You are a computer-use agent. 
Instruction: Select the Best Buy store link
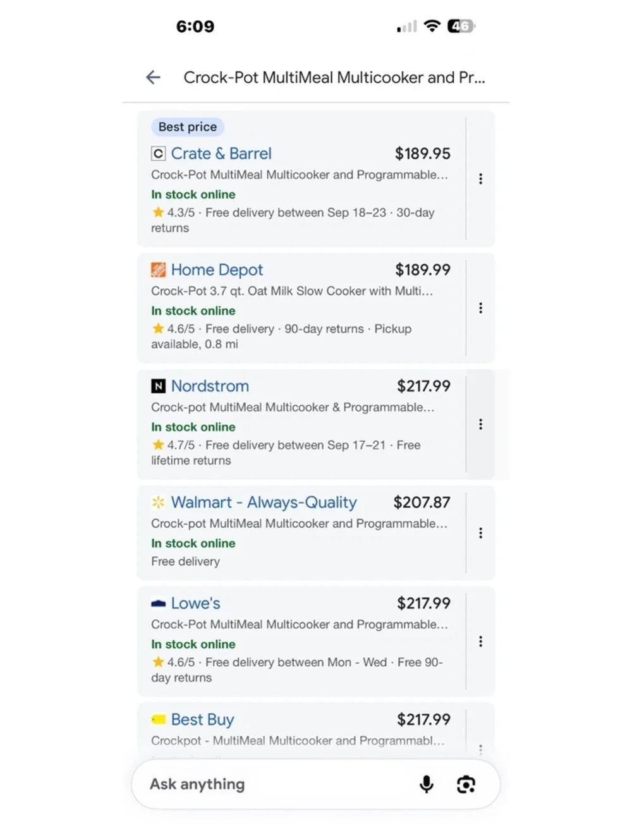202,719
